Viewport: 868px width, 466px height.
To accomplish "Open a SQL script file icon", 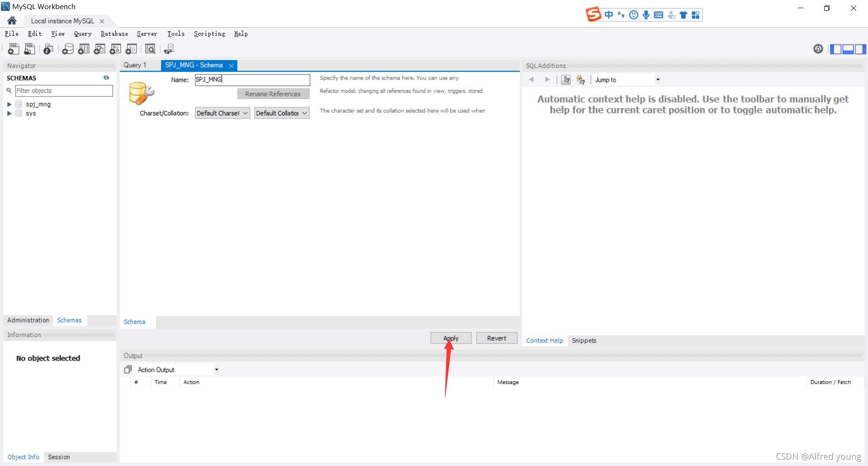I will point(29,49).
